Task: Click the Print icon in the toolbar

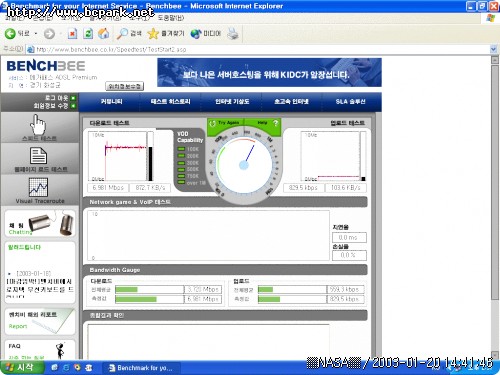Action: pos(233,33)
